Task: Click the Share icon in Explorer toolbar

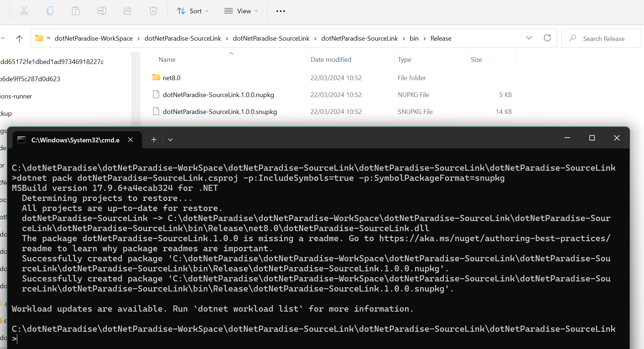Action: pos(128,11)
